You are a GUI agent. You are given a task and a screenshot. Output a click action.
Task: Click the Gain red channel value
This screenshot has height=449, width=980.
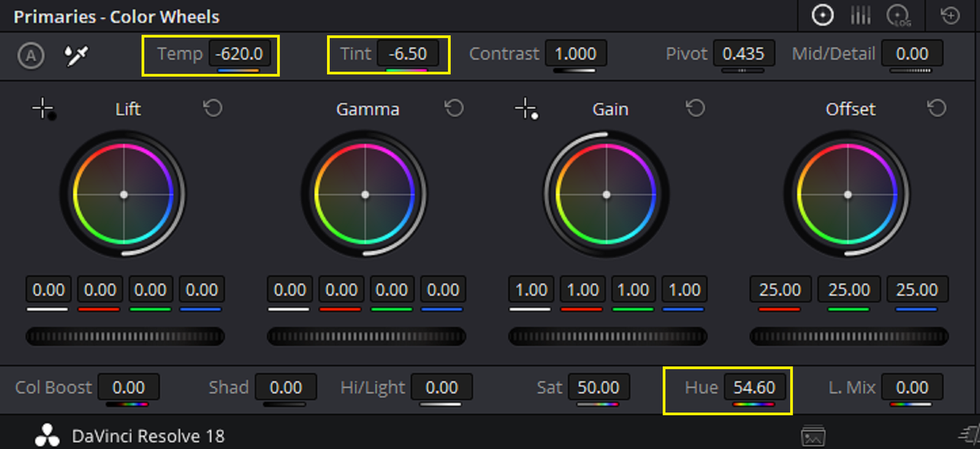[583, 290]
